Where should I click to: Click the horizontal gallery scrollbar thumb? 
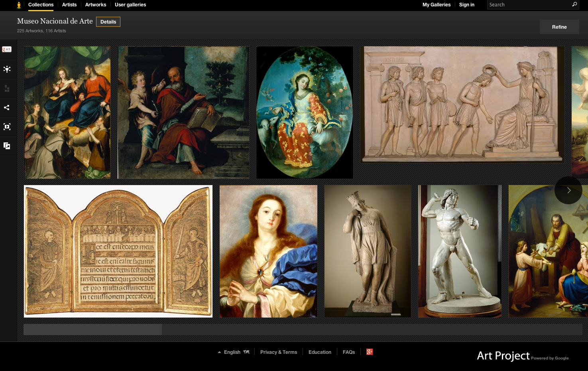coord(92,329)
